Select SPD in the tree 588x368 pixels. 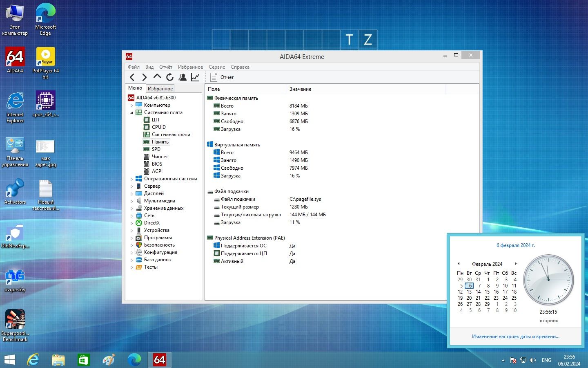(156, 149)
